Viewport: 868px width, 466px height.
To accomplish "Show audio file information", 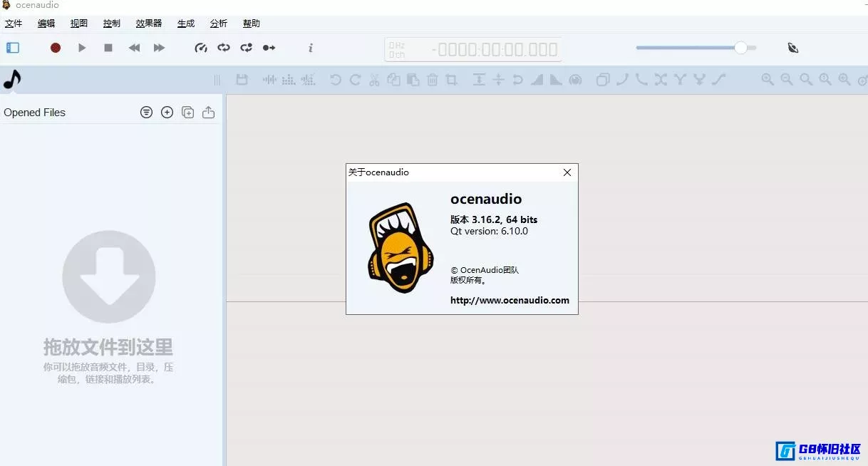I will tap(310, 48).
